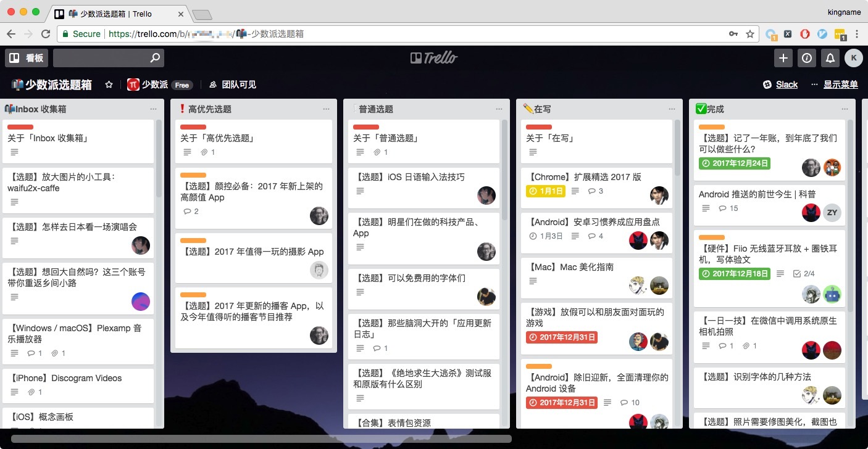Screen dimensions: 868x449
Task: Go back in Chrome
Action: click(11, 34)
